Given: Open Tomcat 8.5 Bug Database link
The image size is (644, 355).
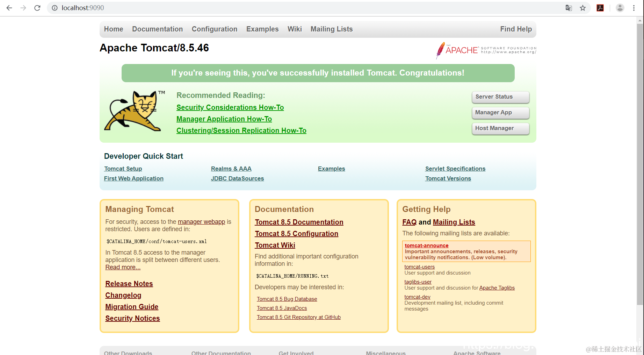Looking at the screenshot, I should click(287, 299).
